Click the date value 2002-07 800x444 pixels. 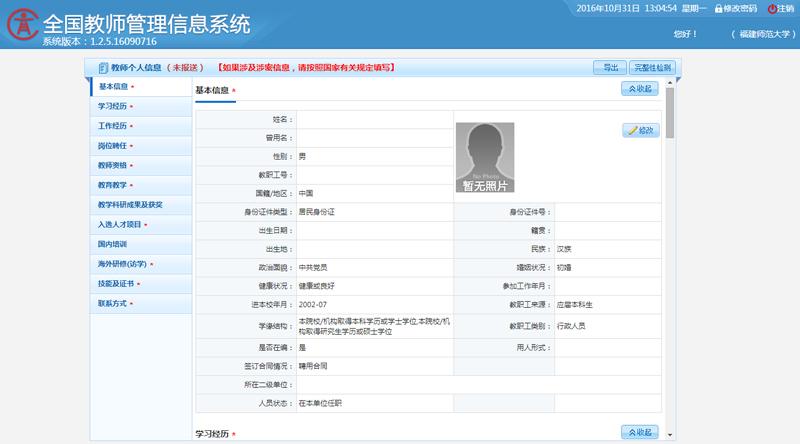point(312,305)
